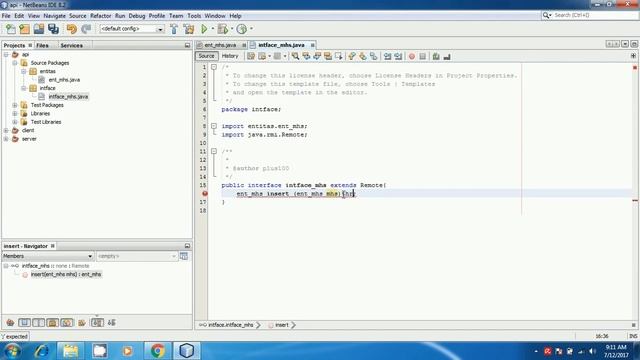Click the Save All toolbar icon
This screenshot has height=360, width=640.
(x=53, y=29)
